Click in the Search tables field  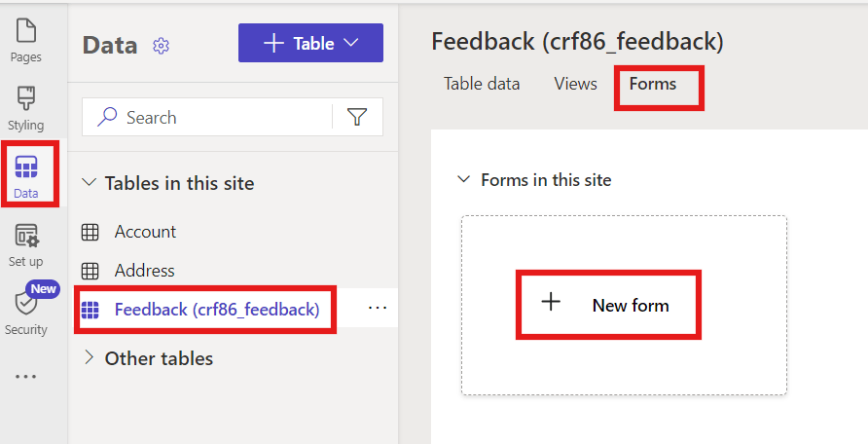(224, 118)
